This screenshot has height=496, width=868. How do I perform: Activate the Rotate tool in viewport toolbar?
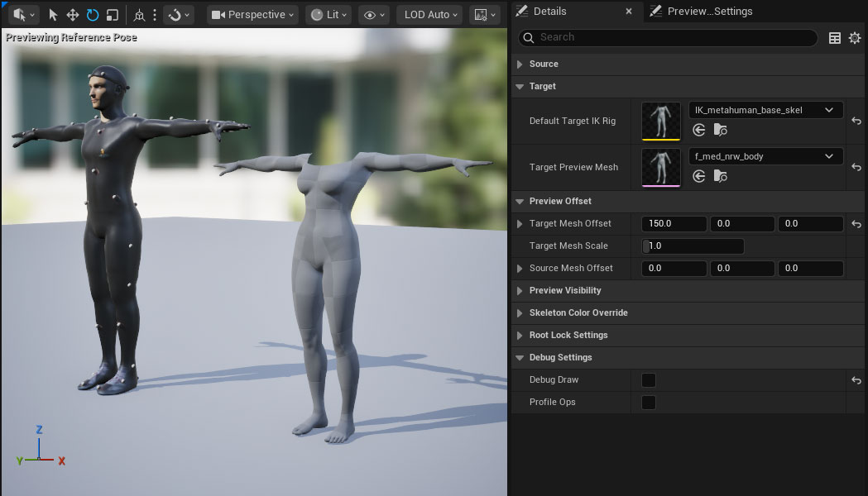click(93, 15)
